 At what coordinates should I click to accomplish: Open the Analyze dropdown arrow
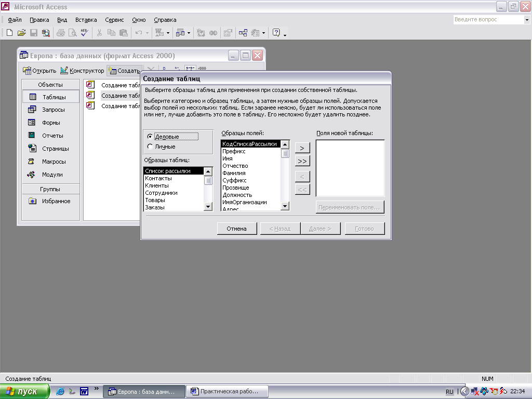189,33
